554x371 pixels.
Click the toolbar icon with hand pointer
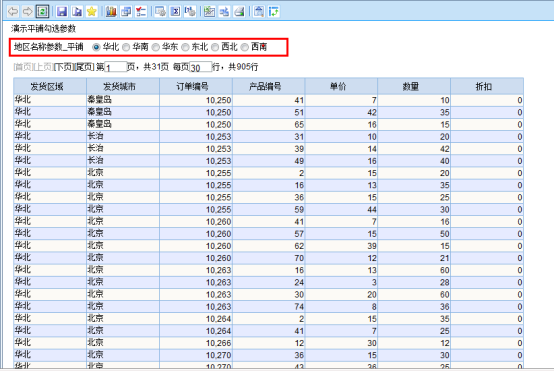coord(190,12)
